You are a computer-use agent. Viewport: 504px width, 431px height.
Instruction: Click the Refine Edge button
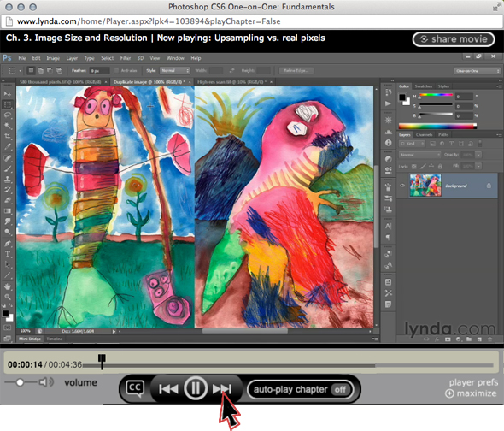(296, 70)
